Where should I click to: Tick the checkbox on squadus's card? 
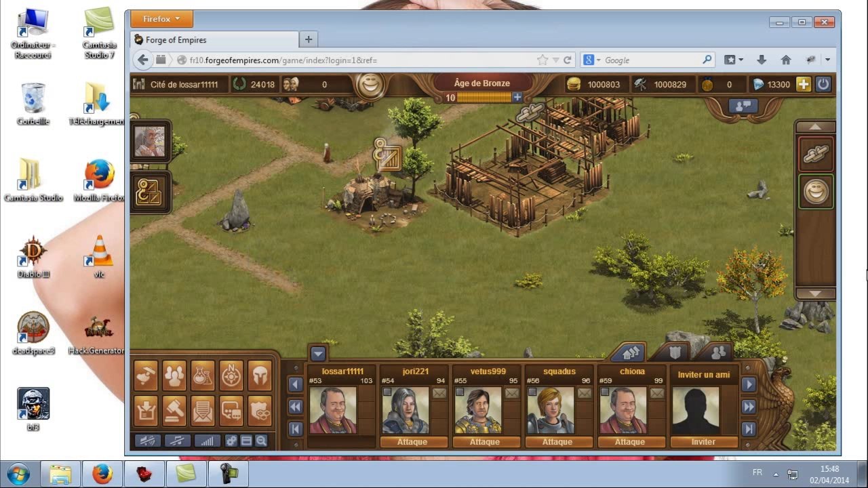click(x=532, y=392)
